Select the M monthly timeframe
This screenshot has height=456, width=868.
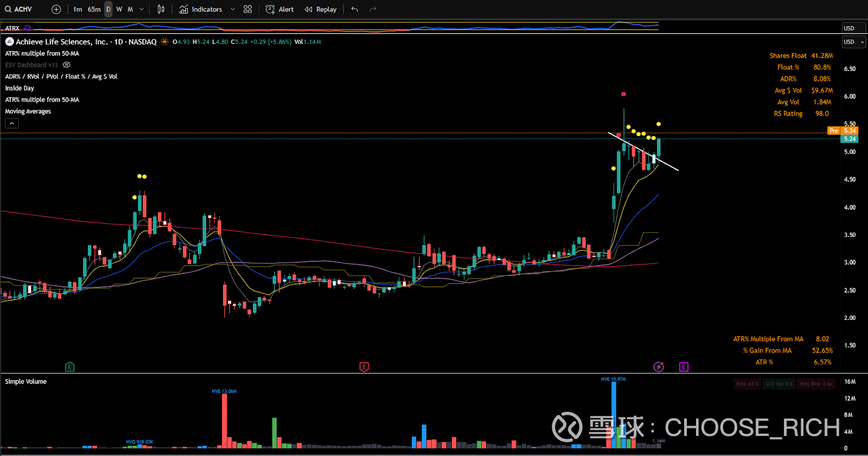130,9
